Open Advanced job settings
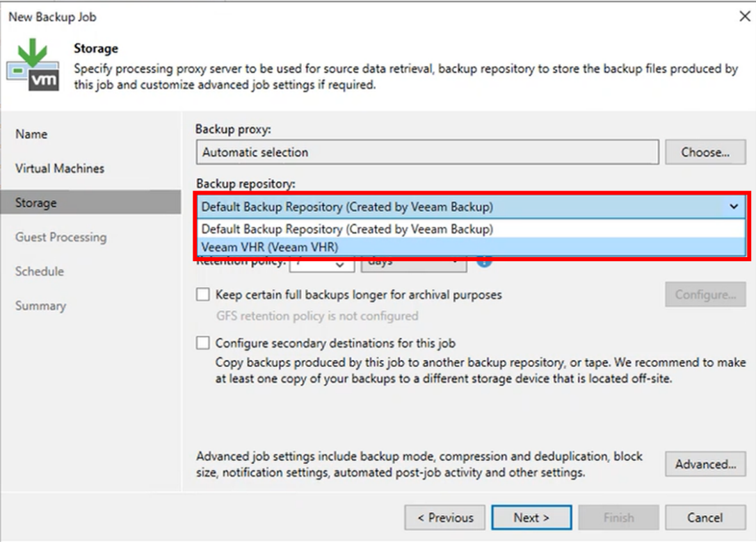Image resolution: width=756 pixels, height=542 pixels. point(705,464)
